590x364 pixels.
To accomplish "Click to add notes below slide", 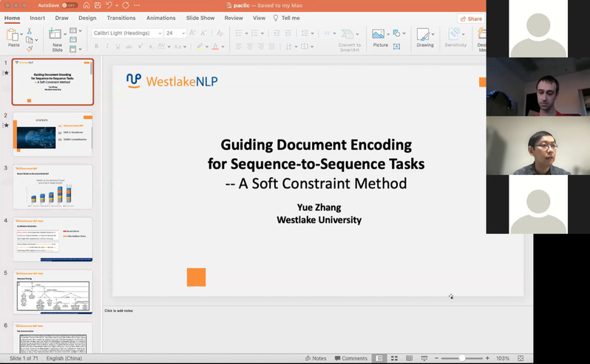I will (118, 310).
